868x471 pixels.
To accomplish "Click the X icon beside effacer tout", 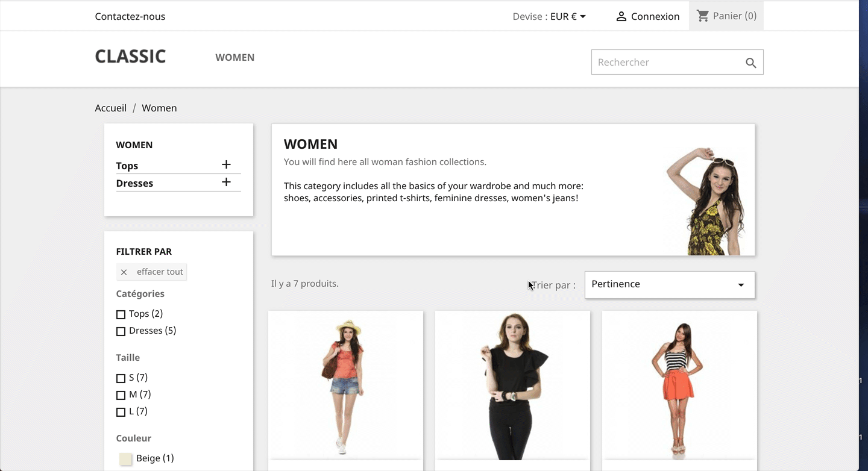I will [x=124, y=272].
